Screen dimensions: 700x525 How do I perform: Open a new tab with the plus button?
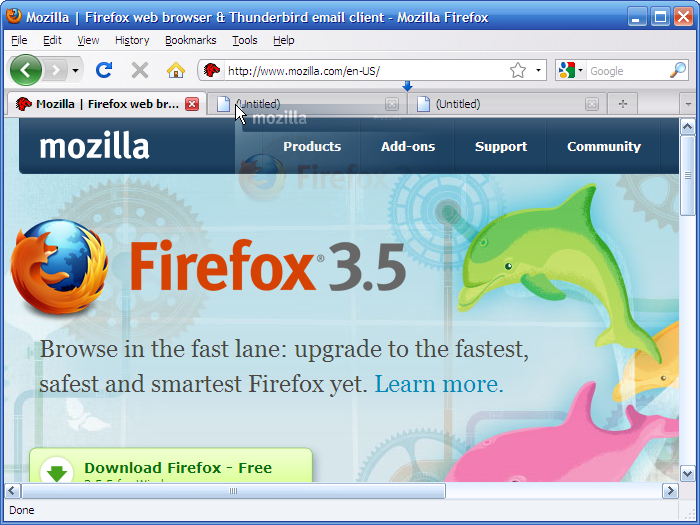pyautogui.click(x=623, y=104)
